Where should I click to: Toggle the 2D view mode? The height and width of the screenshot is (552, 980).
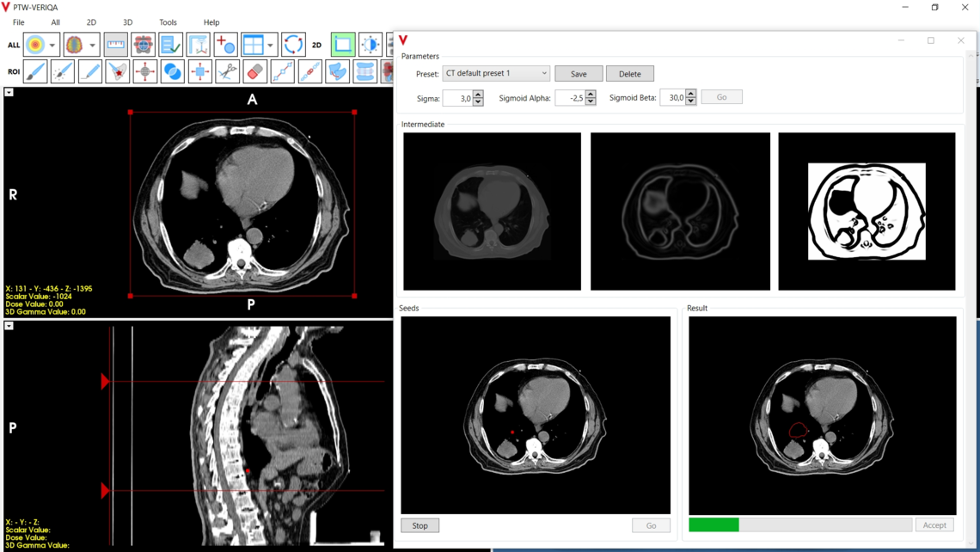pyautogui.click(x=315, y=44)
